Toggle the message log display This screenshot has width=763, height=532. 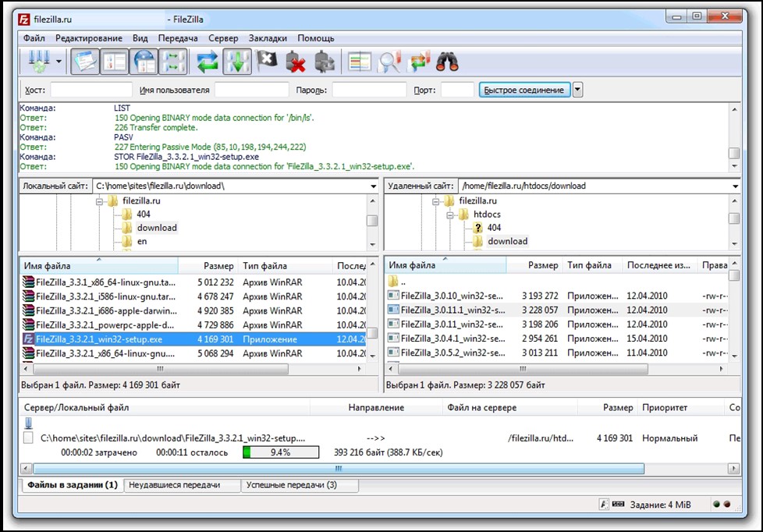85,62
